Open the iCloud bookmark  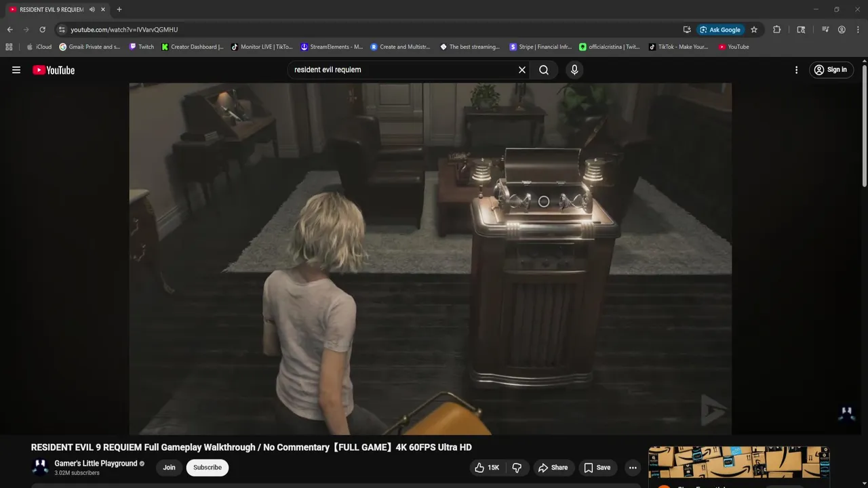pyautogui.click(x=39, y=47)
